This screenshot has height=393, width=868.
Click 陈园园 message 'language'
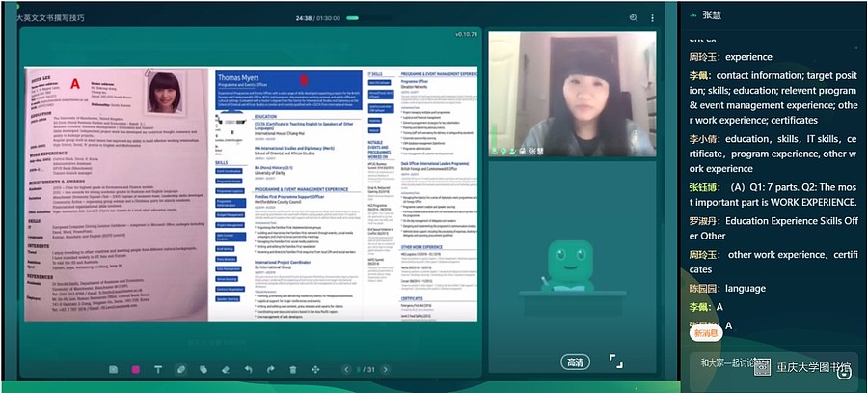pos(728,289)
